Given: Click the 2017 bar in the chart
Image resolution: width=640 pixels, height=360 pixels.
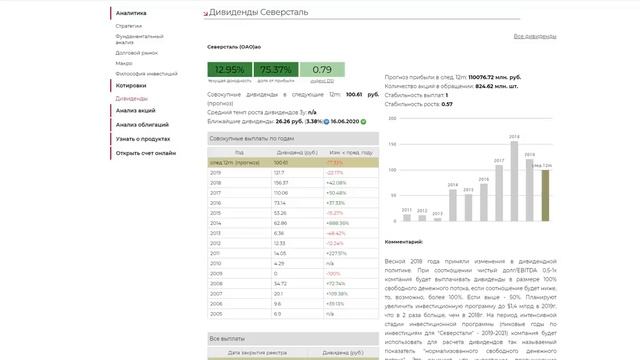Looking at the screenshot, I should (499, 193).
